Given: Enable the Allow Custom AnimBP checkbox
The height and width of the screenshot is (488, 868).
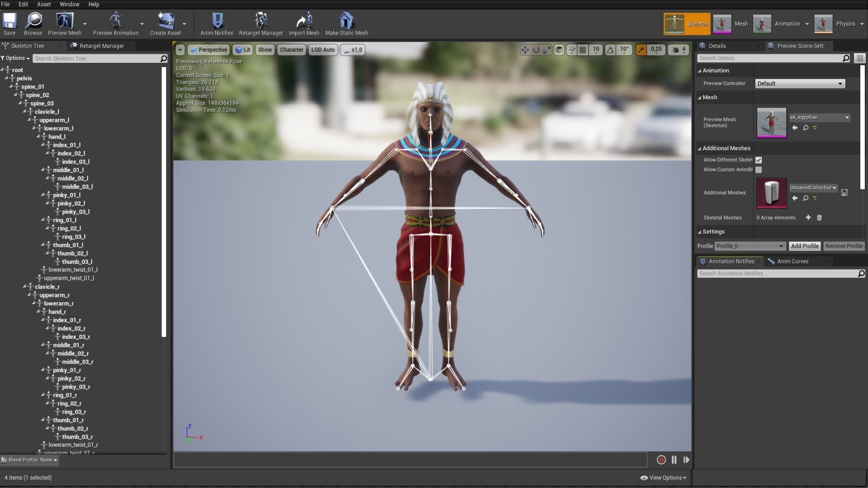Looking at the screenshot, I should tap(759, 170).
